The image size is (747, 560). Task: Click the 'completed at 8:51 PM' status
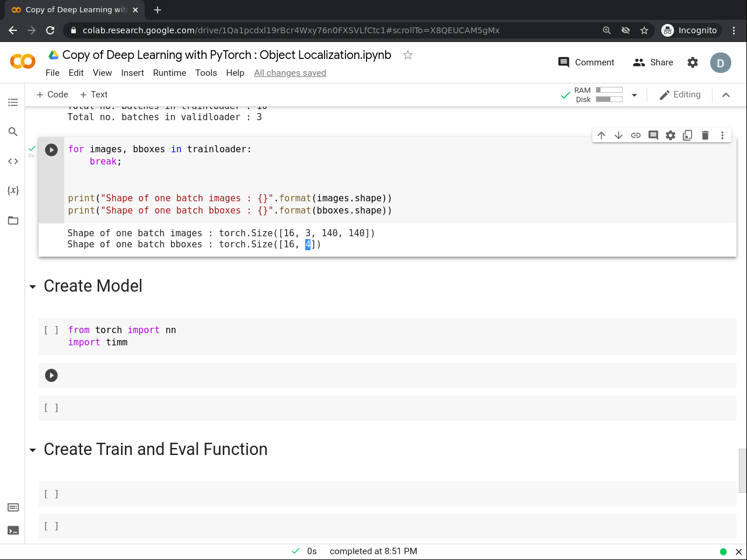[373, 551]
